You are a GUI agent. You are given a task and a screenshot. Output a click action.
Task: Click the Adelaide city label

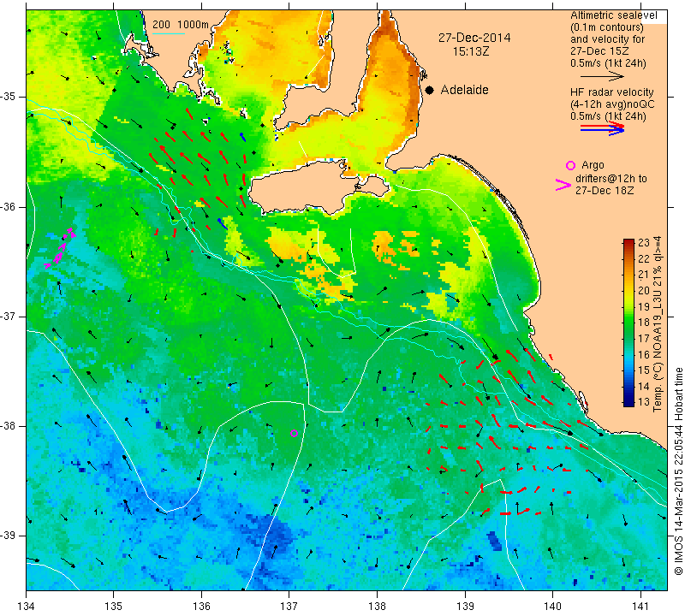464,90
